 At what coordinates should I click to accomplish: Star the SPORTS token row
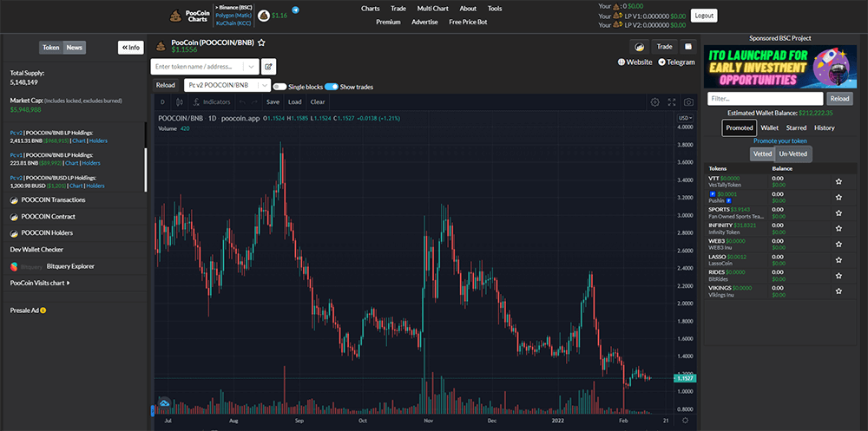[838, 213]
